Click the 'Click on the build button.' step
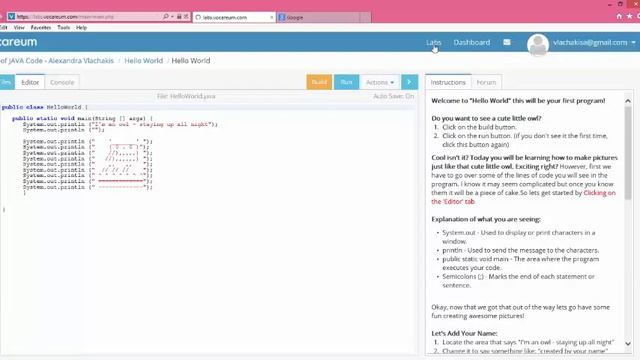640x360 pixels. pyautogui.click(x=479, y=127)
